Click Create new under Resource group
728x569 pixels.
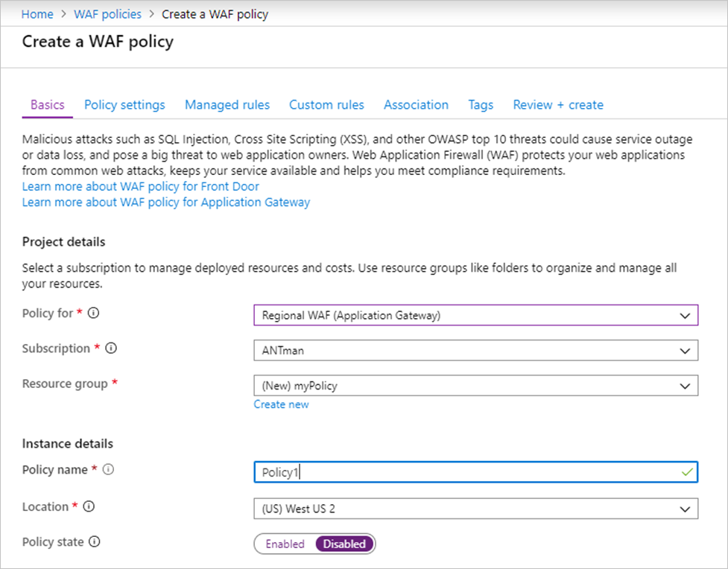281,404
